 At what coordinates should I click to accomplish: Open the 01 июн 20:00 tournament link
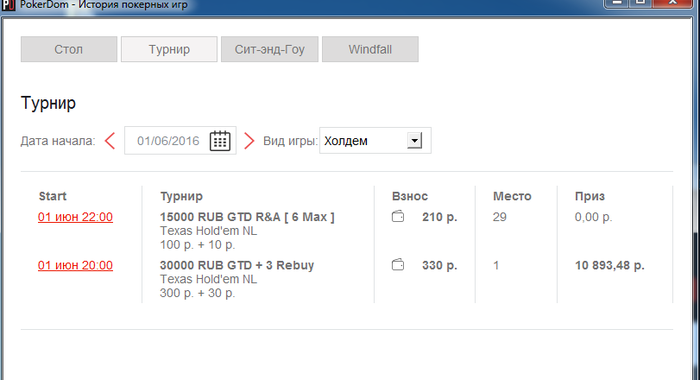tap(75, 265)
